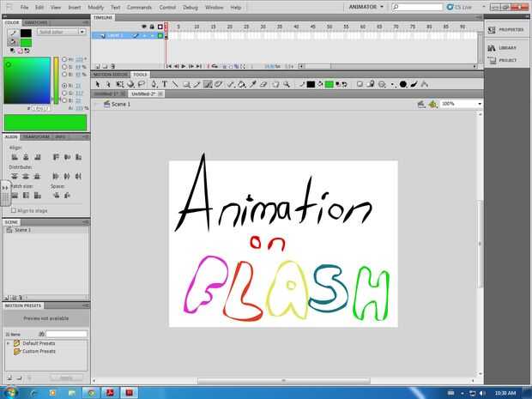532x399 pixels.
Task: Select the Zoom magnifier tool
Action: pos(287,84)
